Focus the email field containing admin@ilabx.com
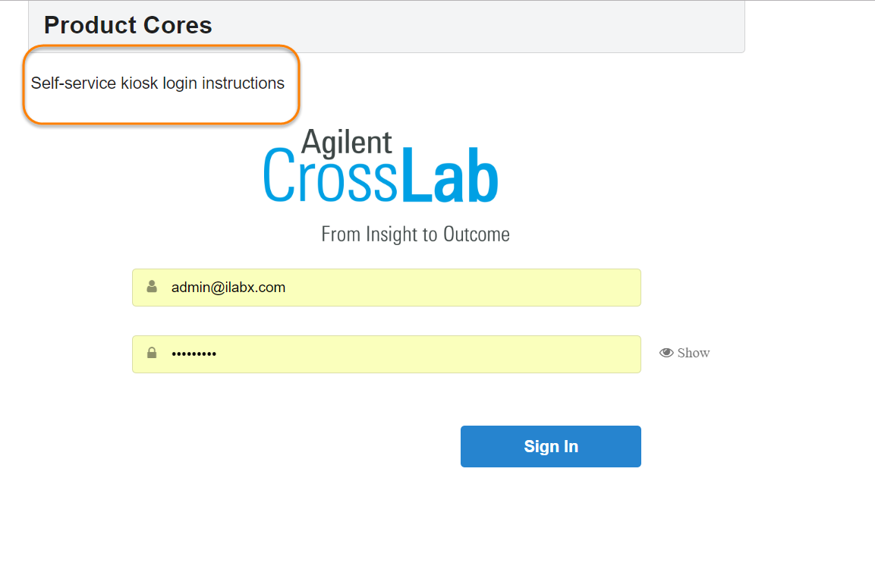 pyautogui.click(x=386, y=288)
